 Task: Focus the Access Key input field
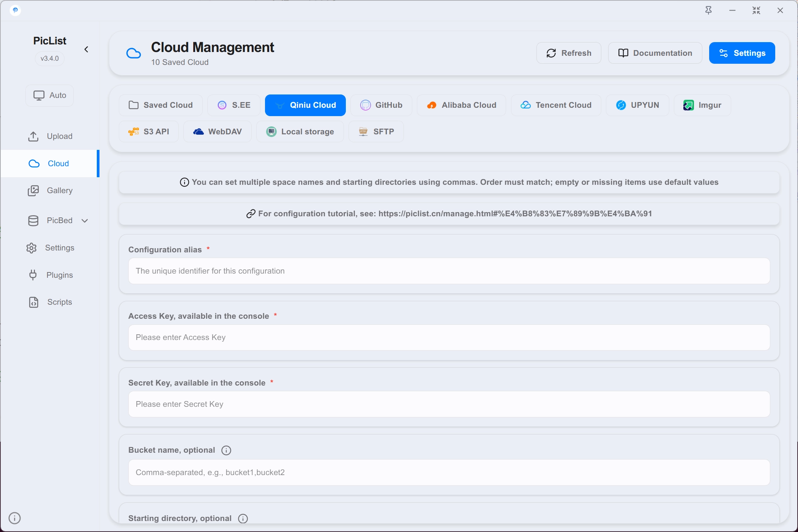coord(449,337)
